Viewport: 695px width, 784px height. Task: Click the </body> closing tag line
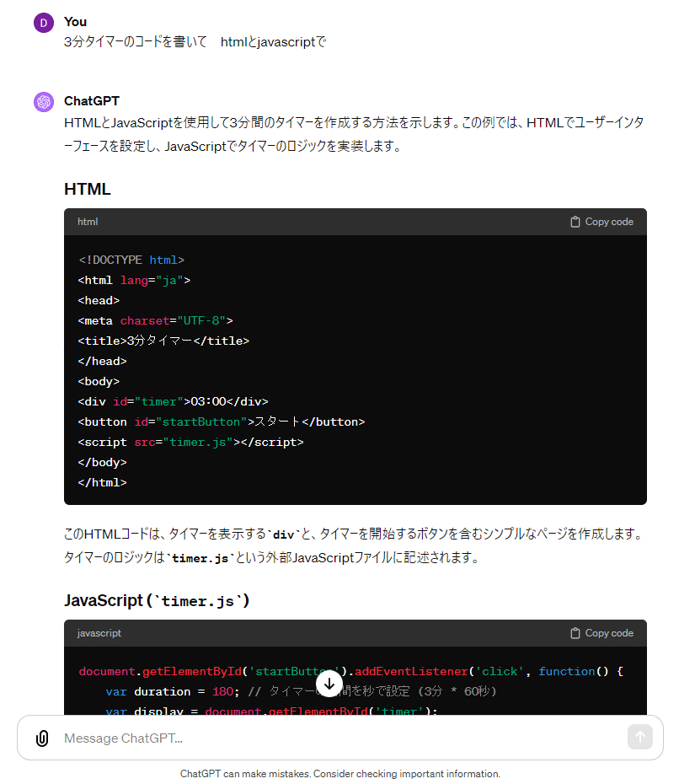pyautogui.click(x=102, y=463)
